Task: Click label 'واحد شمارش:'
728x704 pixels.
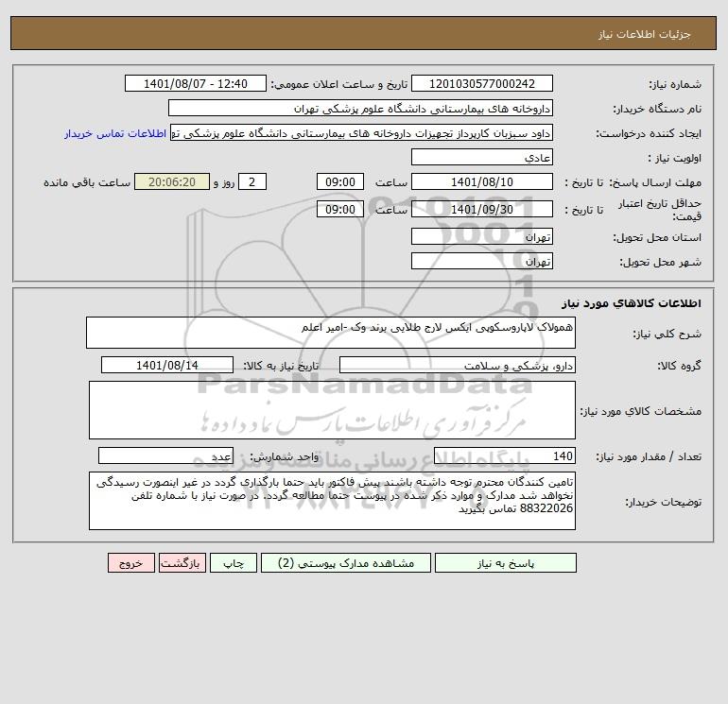Action: 285,456
